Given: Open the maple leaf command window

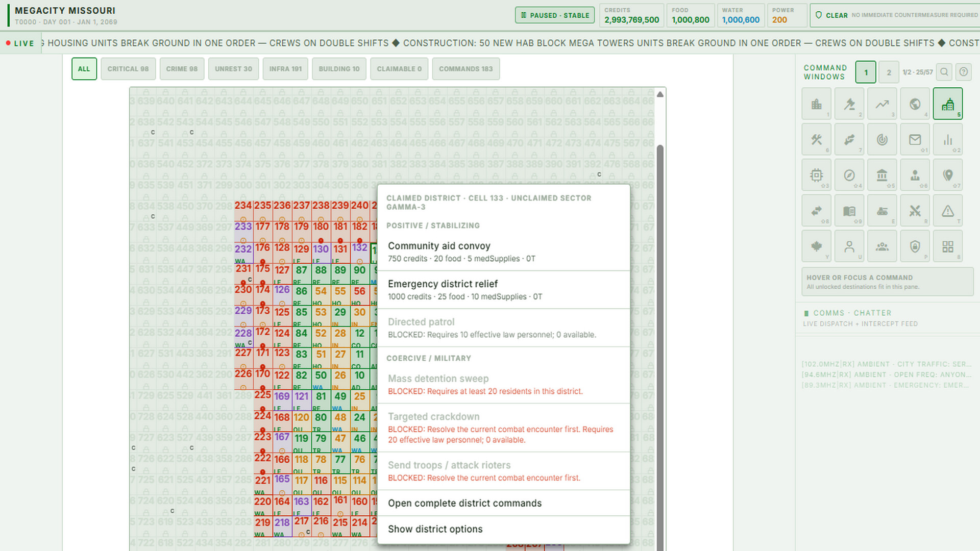Looking at the screenshot, I should coord(817,246).
